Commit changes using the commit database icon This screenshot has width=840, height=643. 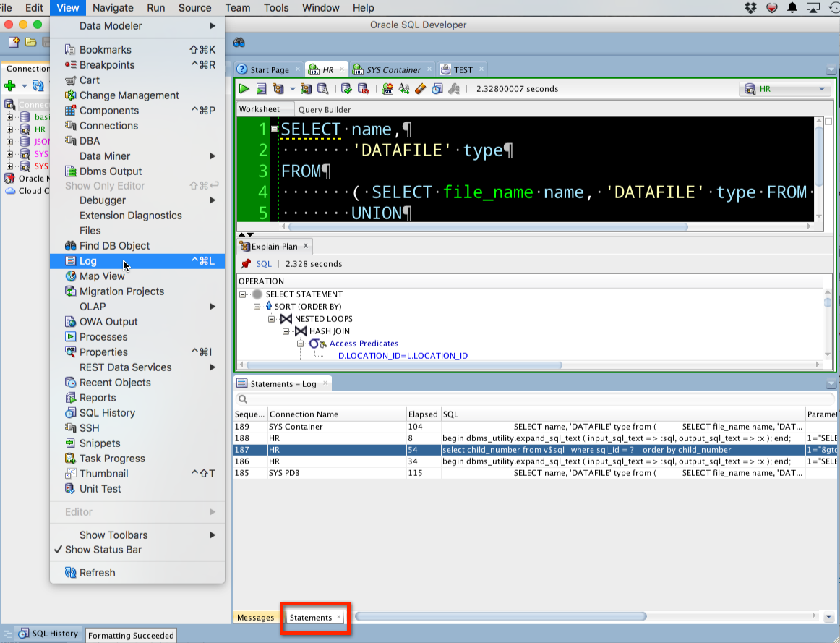point(347,88)
